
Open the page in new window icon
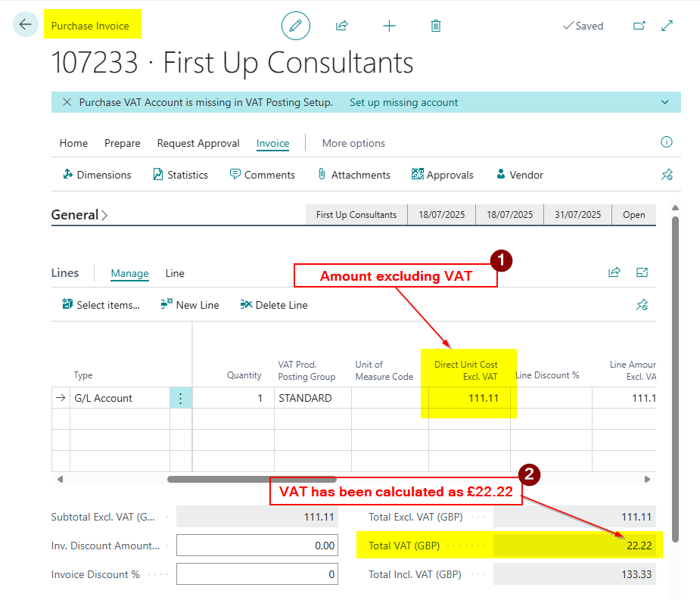(639, 26)
